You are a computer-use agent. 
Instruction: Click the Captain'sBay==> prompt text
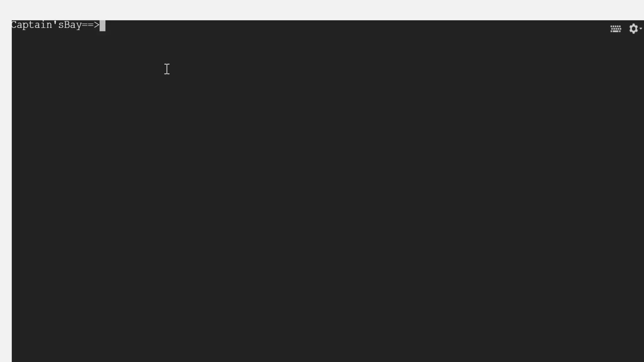click(55, 25)
